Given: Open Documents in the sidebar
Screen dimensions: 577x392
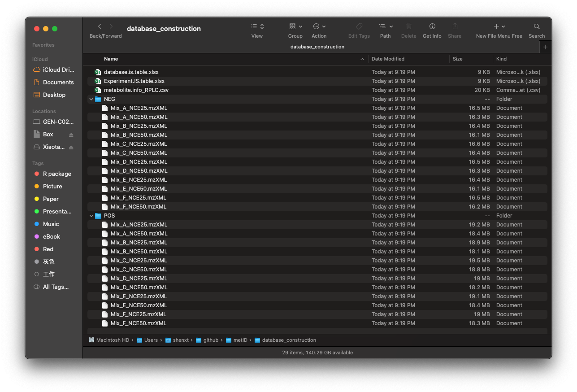Looking at the screenshot, I should 58,83.
